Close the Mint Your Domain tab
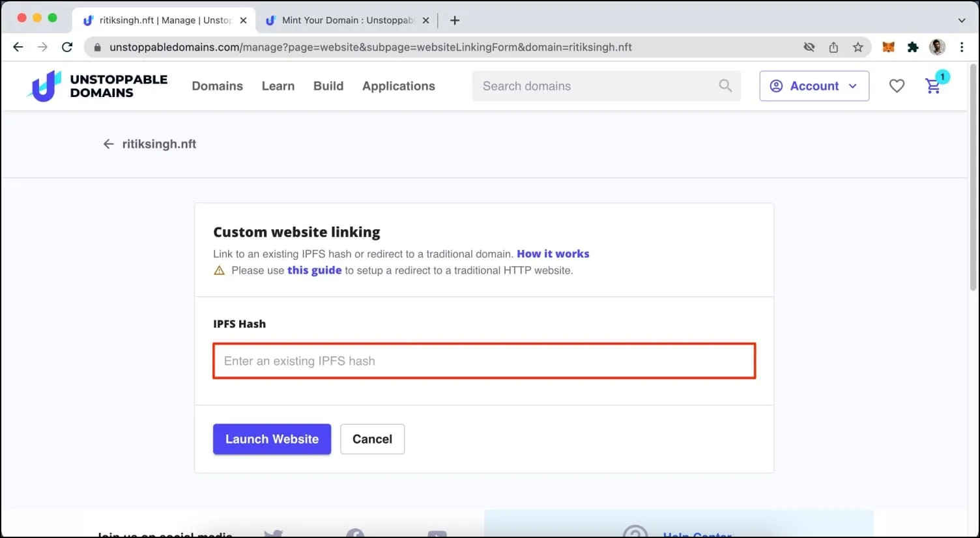The height and width of the screenshot is (538, 980). 425,20
